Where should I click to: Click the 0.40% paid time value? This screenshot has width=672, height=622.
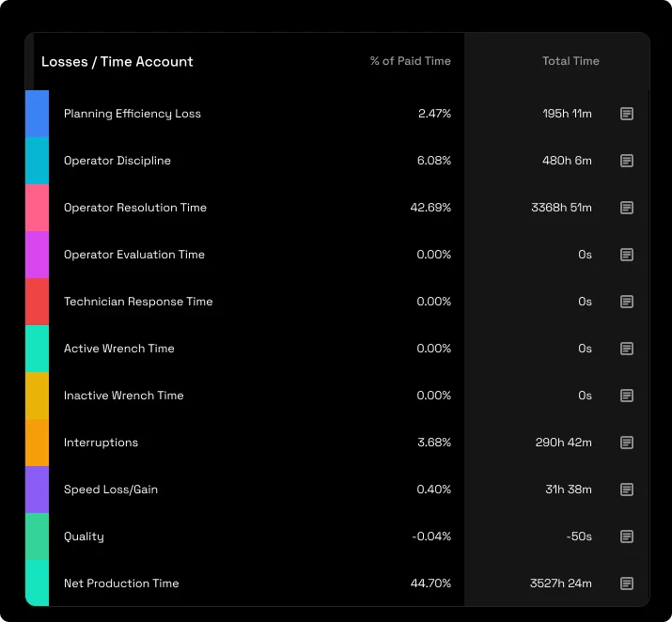(433, 490)
